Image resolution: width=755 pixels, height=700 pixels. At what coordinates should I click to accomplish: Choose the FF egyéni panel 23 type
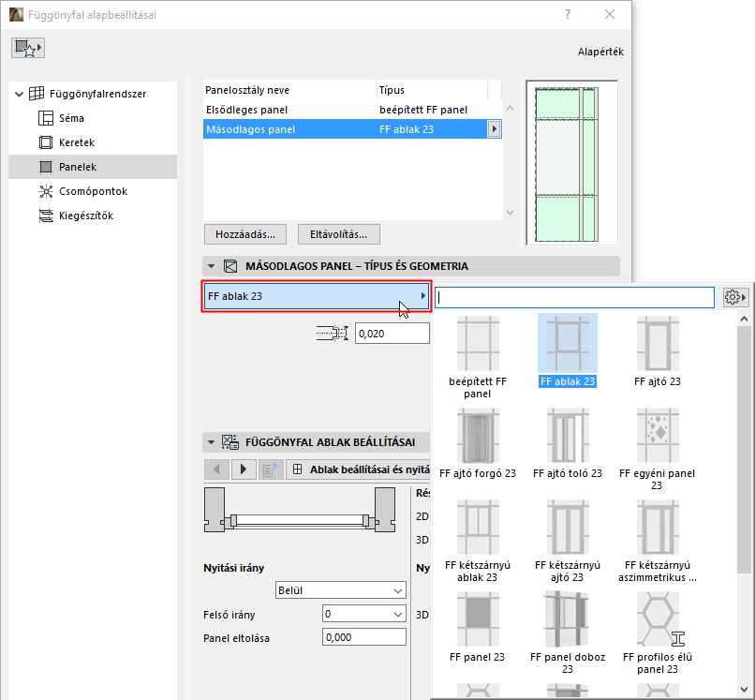click(658, 449)
